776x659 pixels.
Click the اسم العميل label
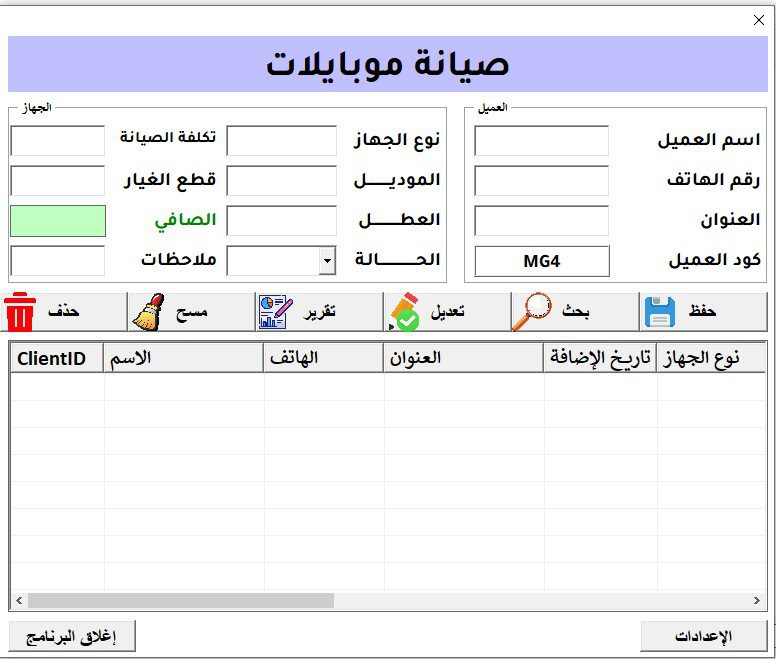pyautogui.click(x=709, y=140)
